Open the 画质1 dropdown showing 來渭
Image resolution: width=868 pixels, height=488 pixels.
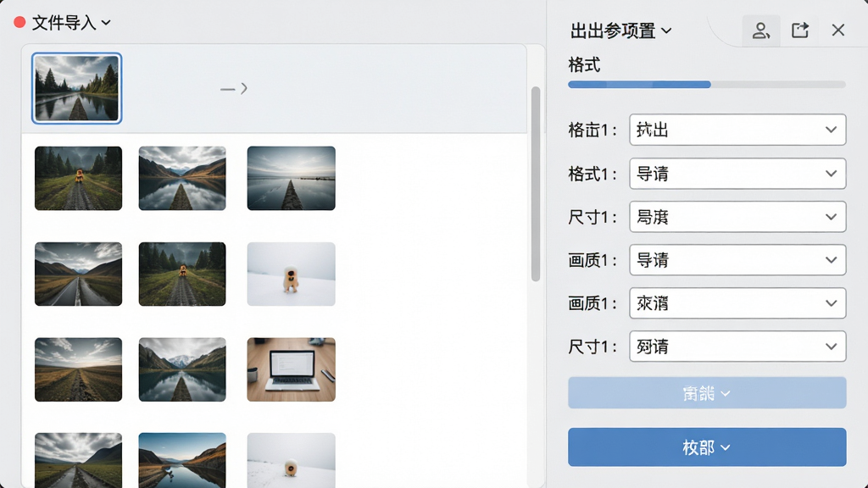[x=737, y=303]
